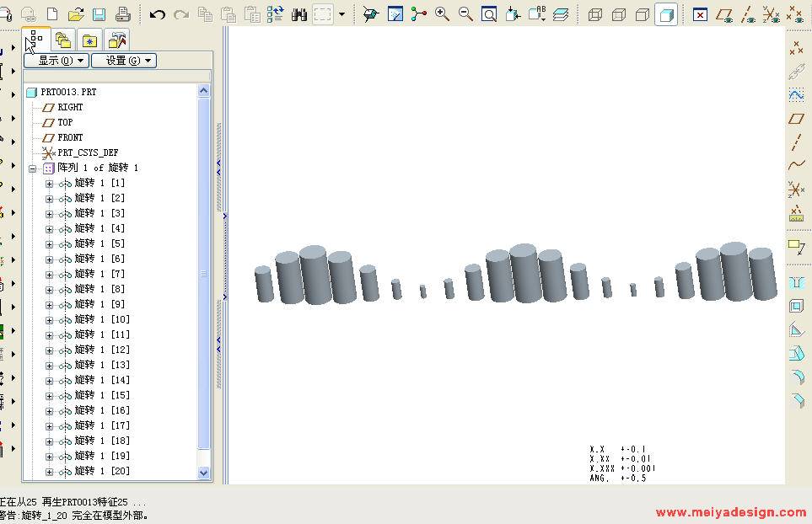Click the Save floppy disk icon

(x=99, y=14)
